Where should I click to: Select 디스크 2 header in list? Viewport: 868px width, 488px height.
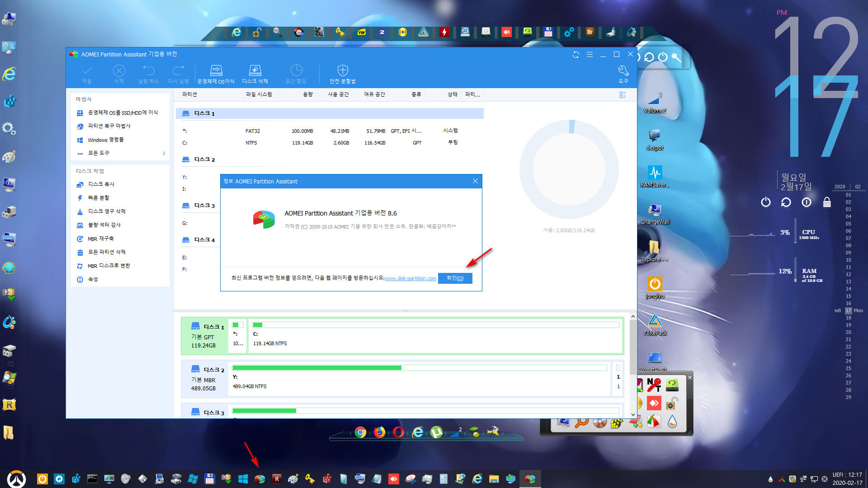pyautogui.click(x=199, y=160)
